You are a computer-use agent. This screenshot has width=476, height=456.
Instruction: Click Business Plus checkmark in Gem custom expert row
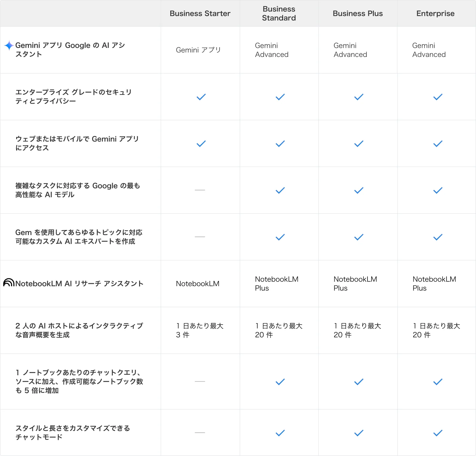pyautogui.click(x=358, y=237)
